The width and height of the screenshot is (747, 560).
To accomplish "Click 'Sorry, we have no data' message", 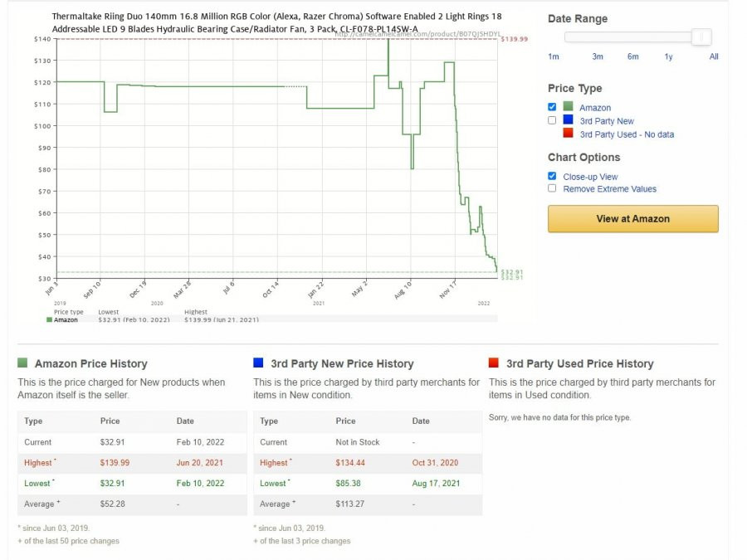I will (559, 417).
